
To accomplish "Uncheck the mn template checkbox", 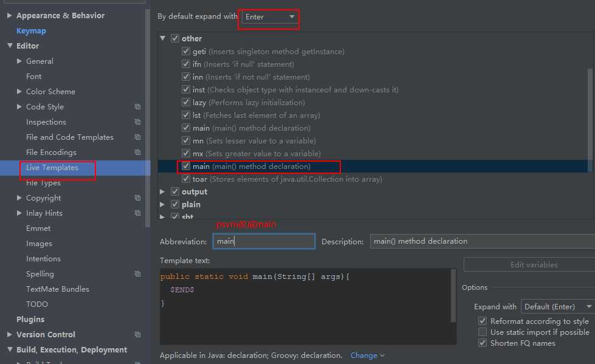I will click(x=186, y=140).
